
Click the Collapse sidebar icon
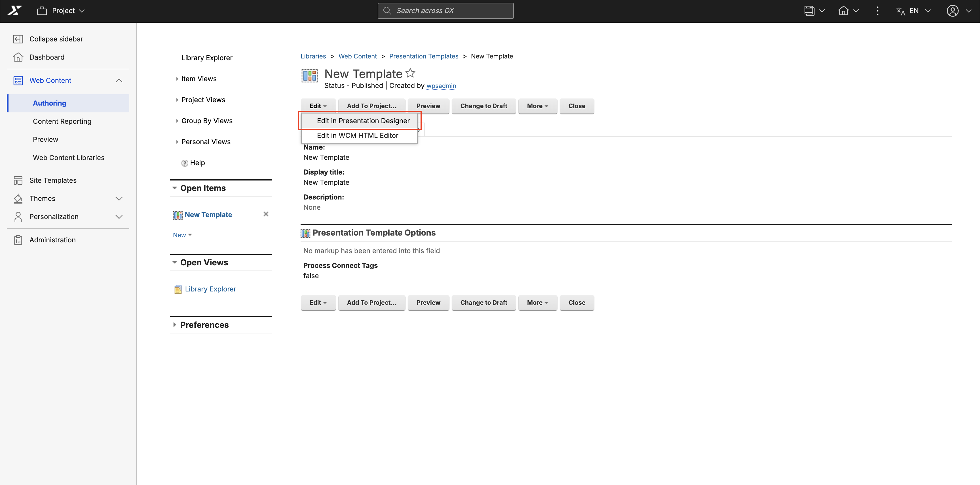pos(18,39)
